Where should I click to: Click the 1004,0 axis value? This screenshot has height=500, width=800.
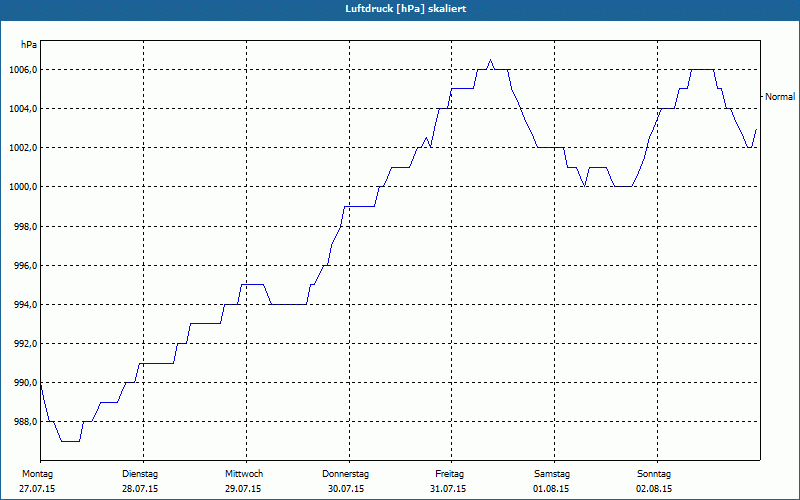point(23,109)
